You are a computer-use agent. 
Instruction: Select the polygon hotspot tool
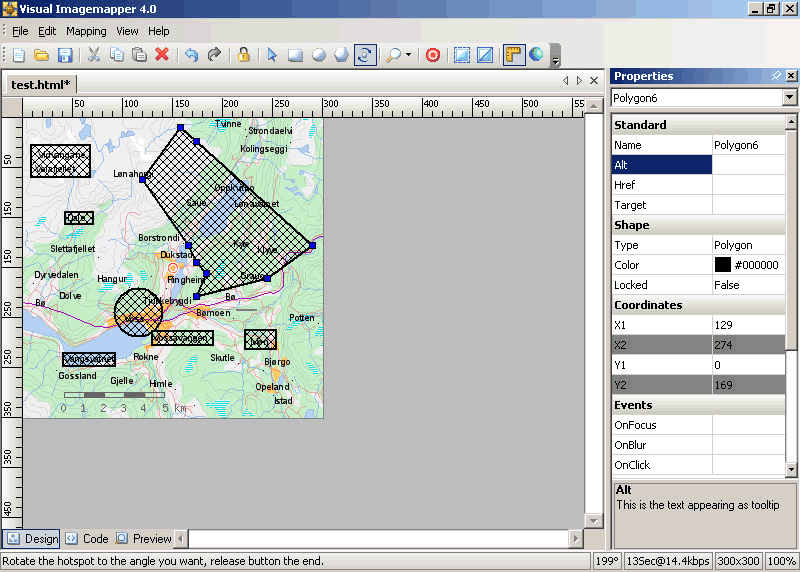point(341,55)
